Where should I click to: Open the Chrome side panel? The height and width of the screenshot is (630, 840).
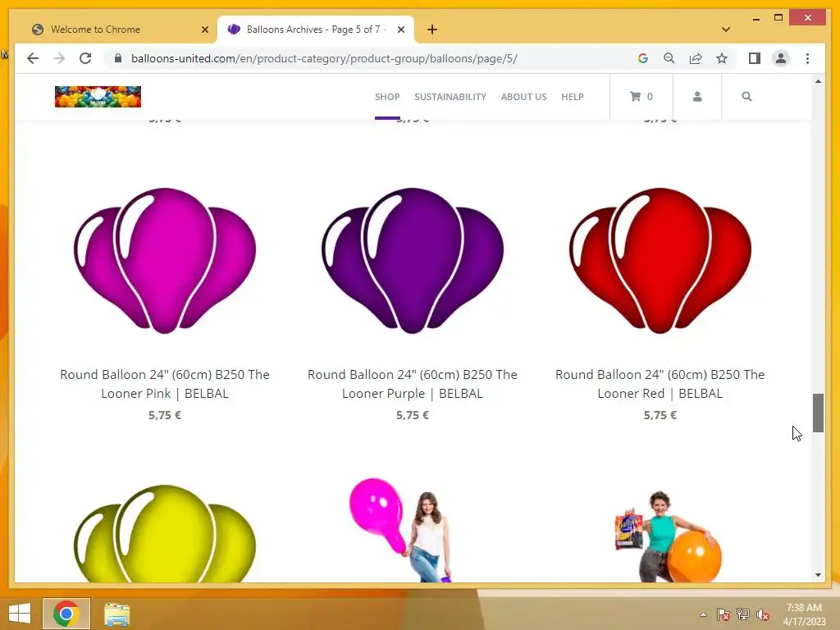755,58
